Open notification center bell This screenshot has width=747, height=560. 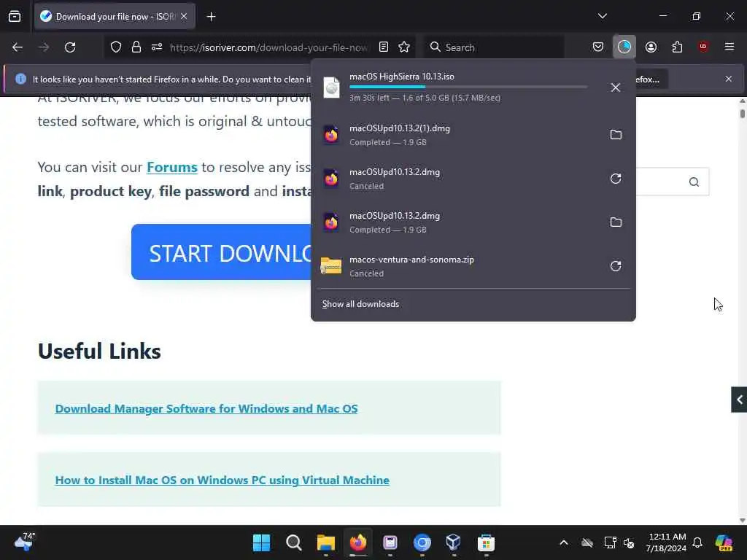point(697,542)
